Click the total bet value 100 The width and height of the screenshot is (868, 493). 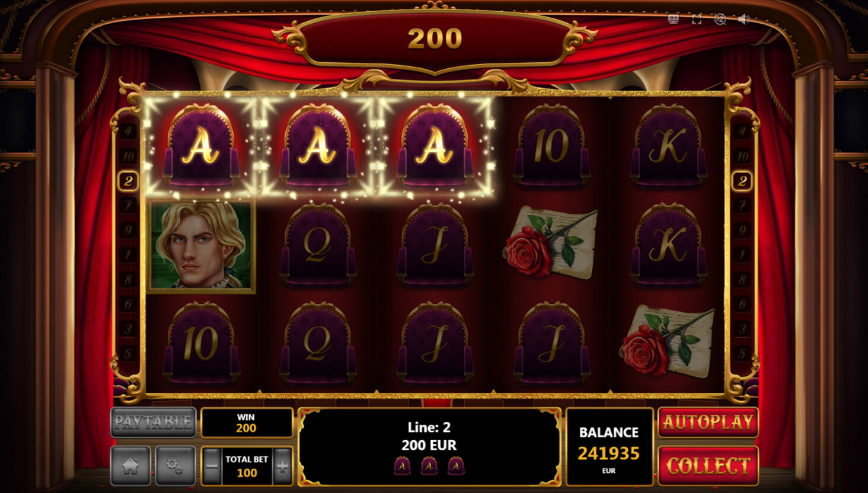(x=247, y=473)
